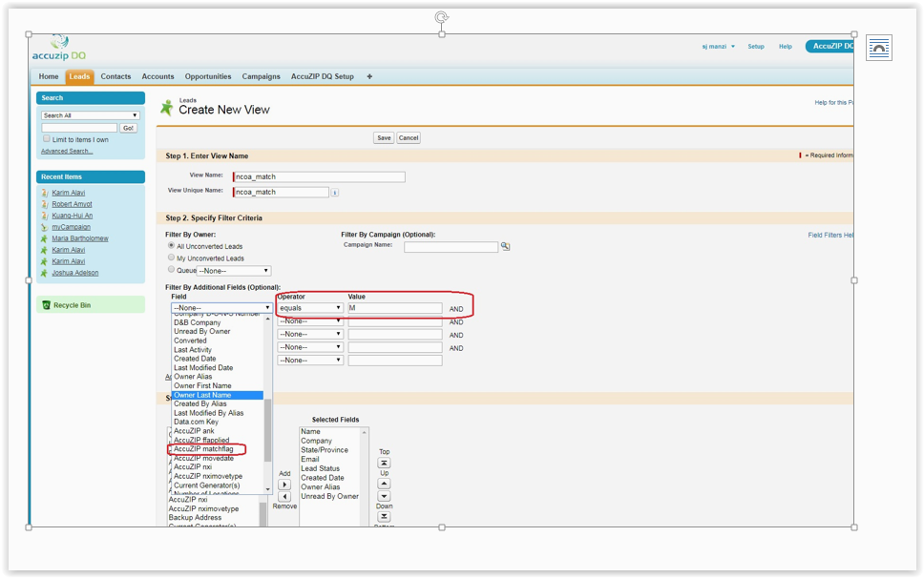Click the Top arrow to reorder Selected Fields

pos(385,463)
